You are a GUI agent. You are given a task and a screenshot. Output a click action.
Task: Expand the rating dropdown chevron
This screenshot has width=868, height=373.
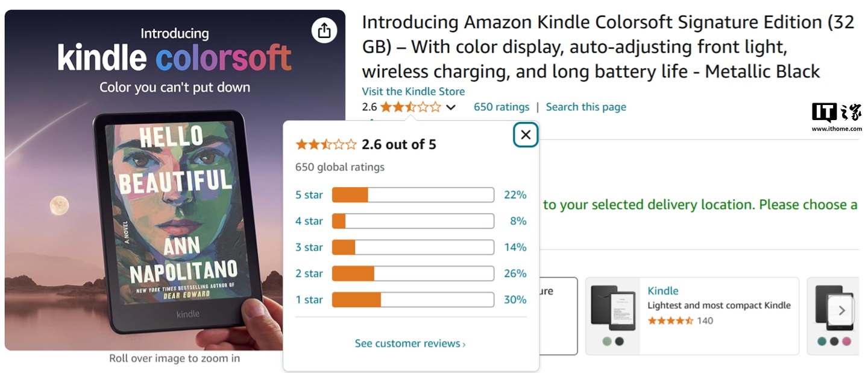(451, 107)
